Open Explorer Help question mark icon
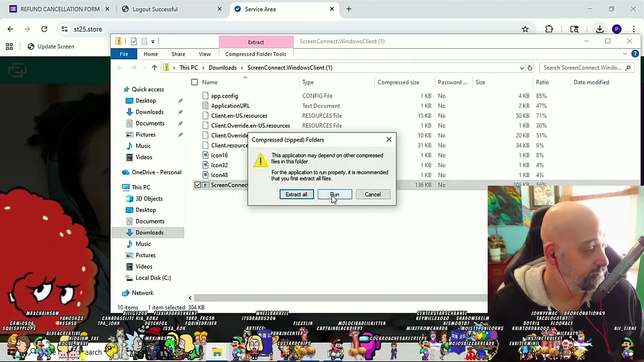This screenshot has width=644, height=362. [x=635, y=54]
